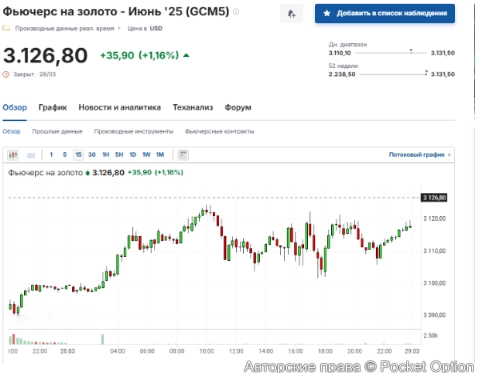
Task: Open the Форум tab
Action: [238, 107]
